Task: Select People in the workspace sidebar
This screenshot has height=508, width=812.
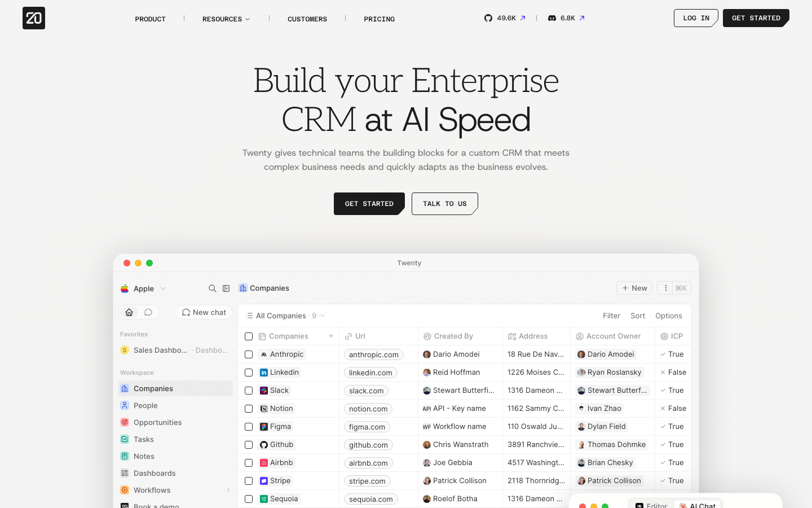Action: pos(175,405)
